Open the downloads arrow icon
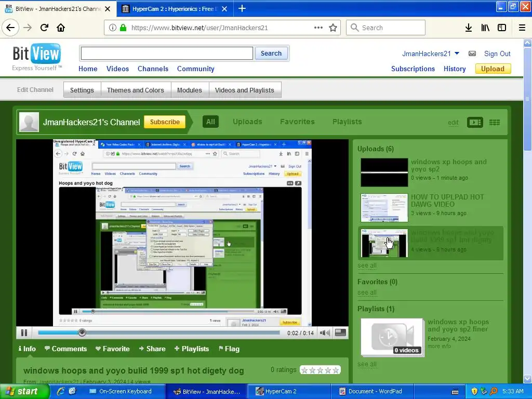The image size is (532, 399). pyautogui.click(x=468, y=28)
